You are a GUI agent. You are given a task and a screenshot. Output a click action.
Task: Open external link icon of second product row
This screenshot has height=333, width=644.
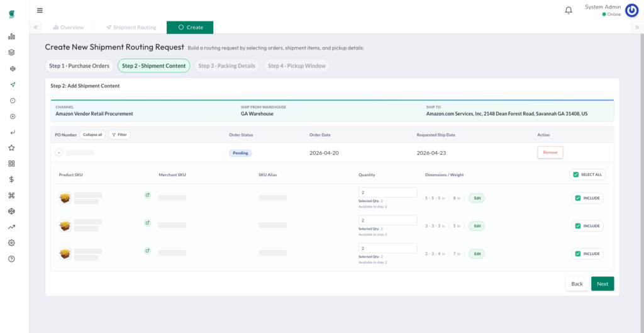point(147,223)
